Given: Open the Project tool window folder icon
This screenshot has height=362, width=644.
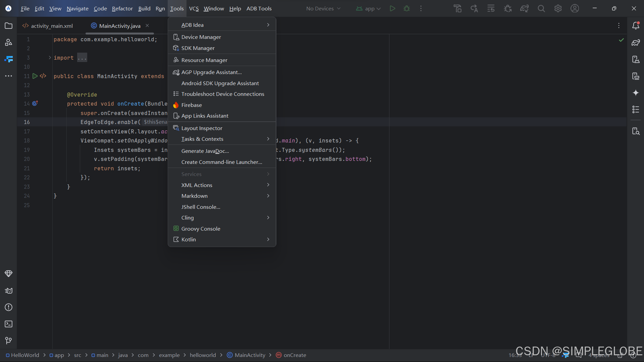Looking at the screenshot, I should click(x=8, y=26).
